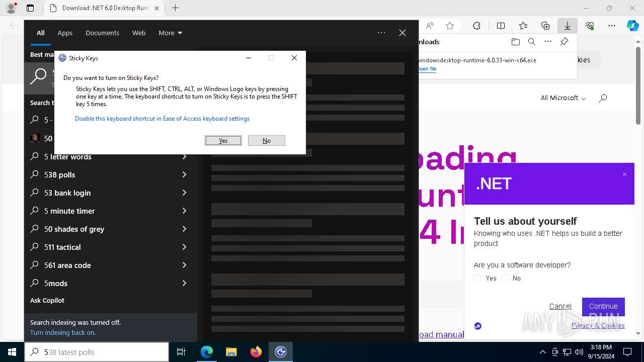Image resolution: width=644 pixels, height=362 pixels.
Task: Expand the 53 bank login arrow
Action: (184, 193)
